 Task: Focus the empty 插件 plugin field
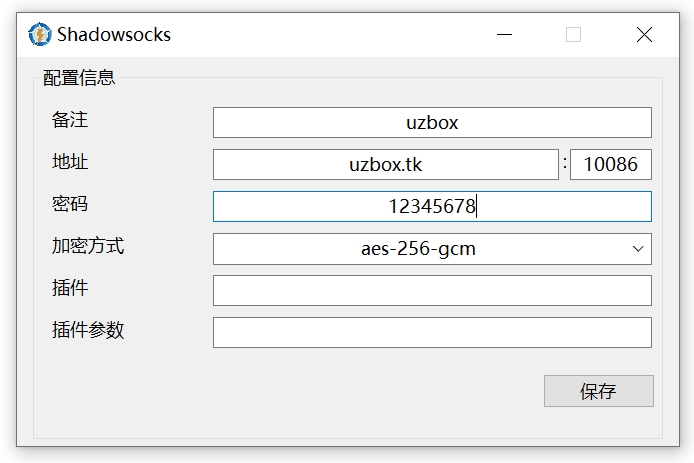click(431, 291)
